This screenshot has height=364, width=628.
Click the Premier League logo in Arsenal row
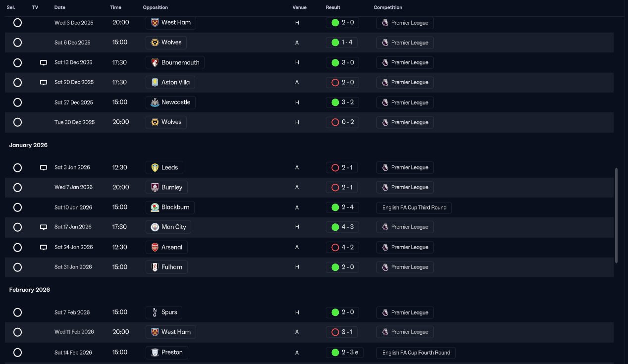[x=385, y=247]
